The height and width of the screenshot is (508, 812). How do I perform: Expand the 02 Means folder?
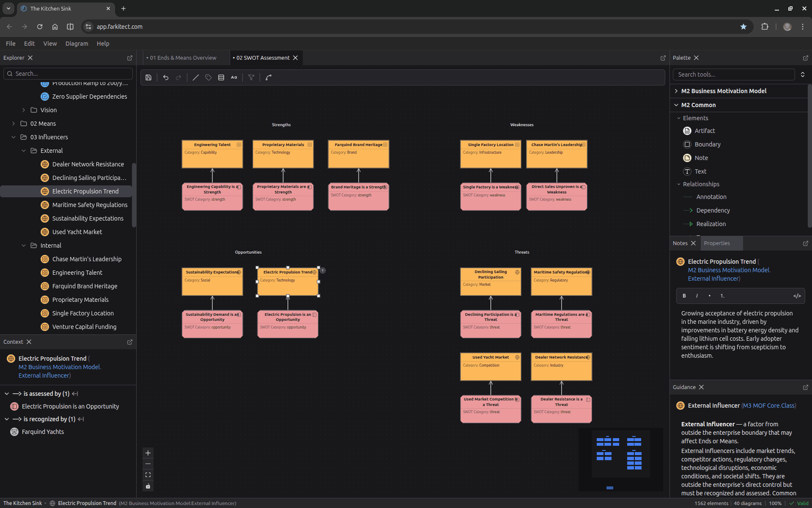click(x=14, y=124)
